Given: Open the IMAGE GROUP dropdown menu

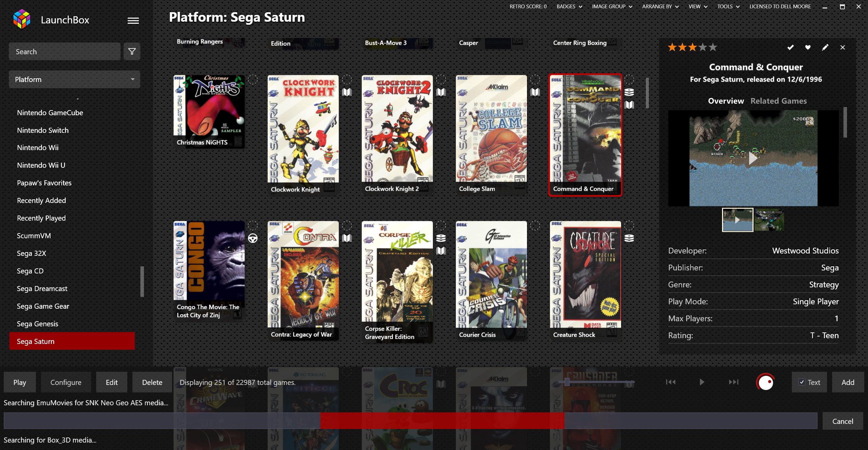Looking at the screenshot, I should click(612, 6).
